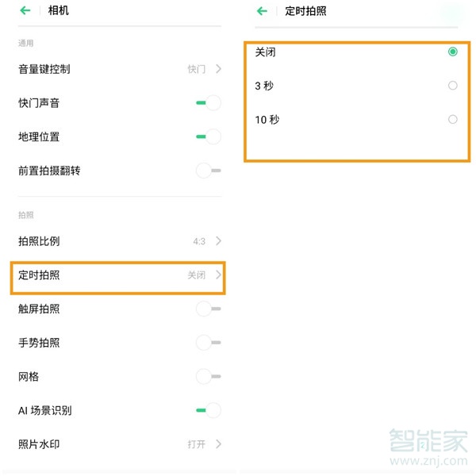Disable the 地理位置 switch
The image size is (476, 476).
tap(208, 136)
